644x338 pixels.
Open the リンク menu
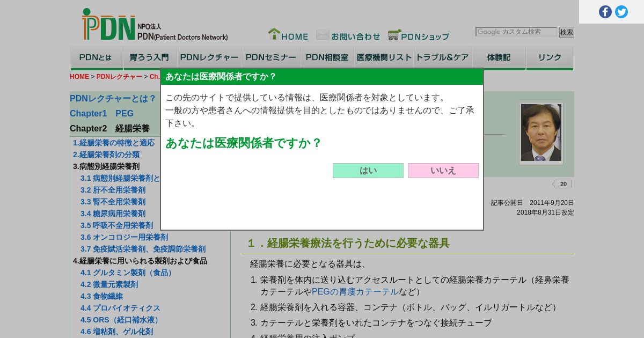point(550,58)
